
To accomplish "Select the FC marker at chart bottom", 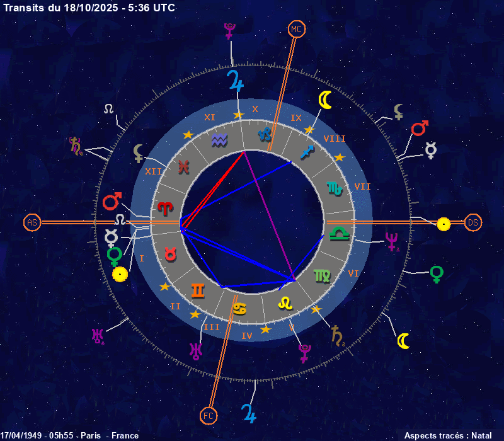I will point(209,415).
